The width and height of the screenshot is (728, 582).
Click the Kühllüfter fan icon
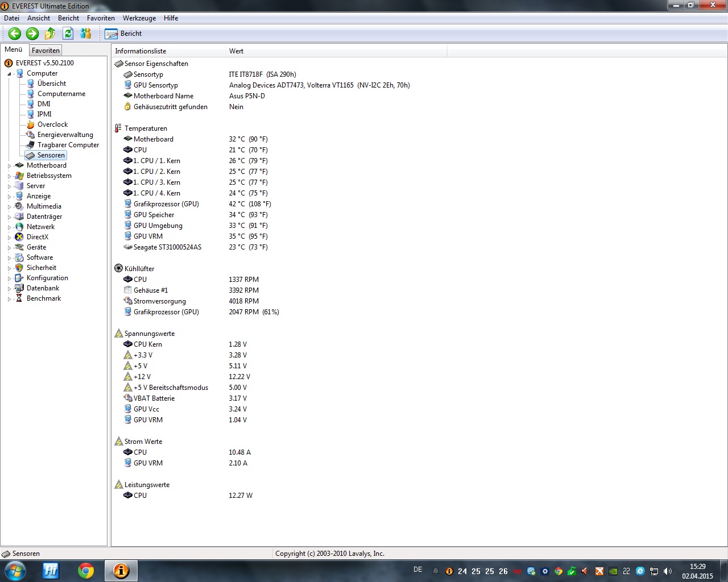[x=118, y=268]
